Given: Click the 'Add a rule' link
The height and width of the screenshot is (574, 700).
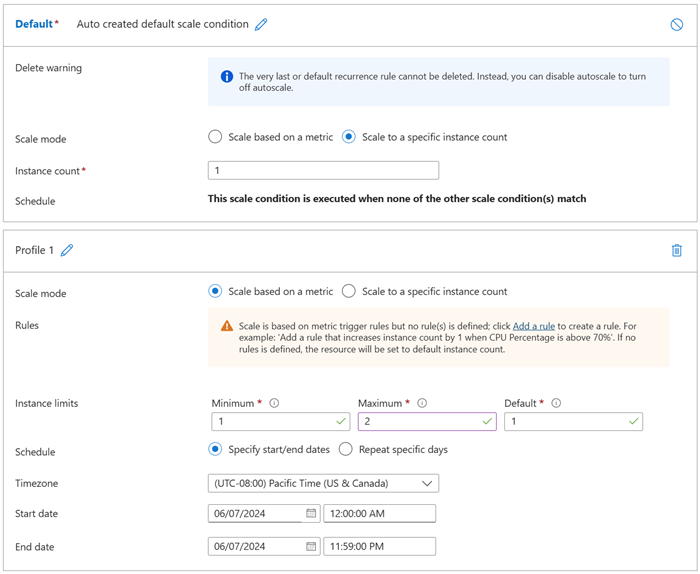Looking at the screenshot, I should pos(534,326).
